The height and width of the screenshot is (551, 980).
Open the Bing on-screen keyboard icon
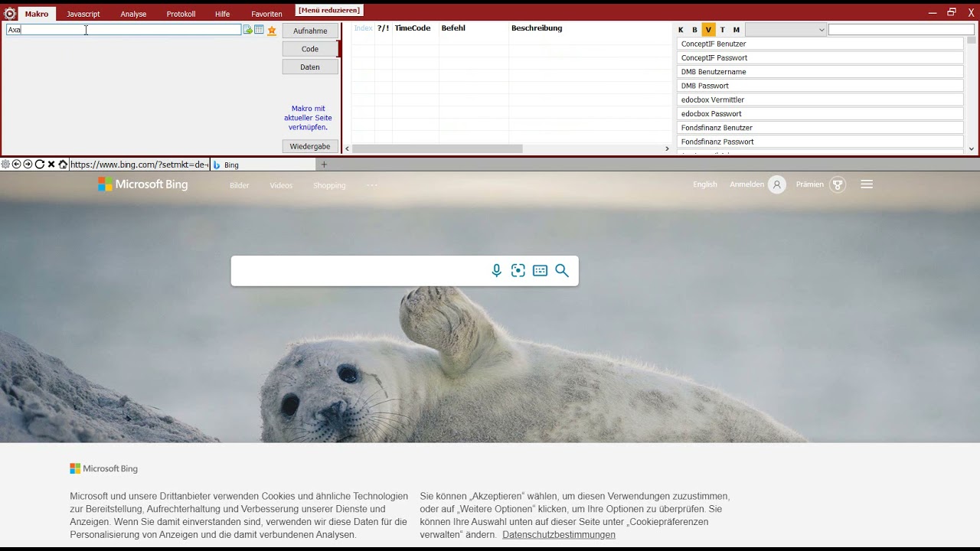[540, 270]
